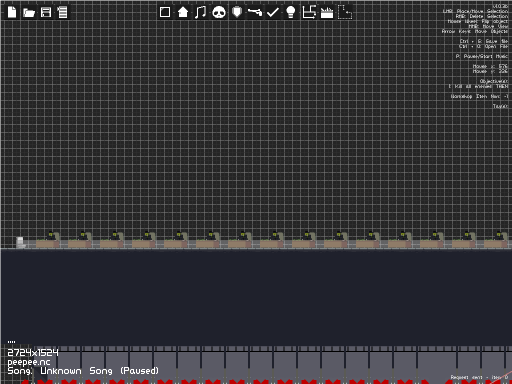Screen dimensions: 512x384
Task: Select the square tile tool
Action: (x=165, y=12)
